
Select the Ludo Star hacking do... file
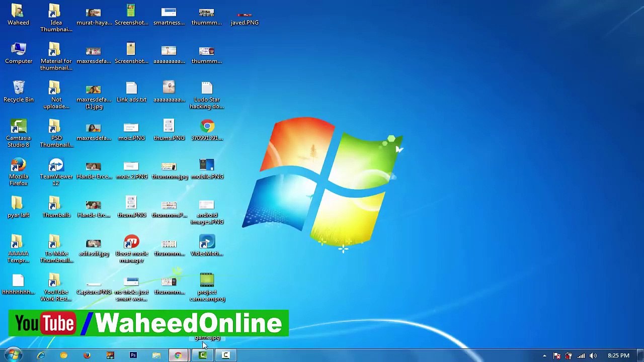pos(207,95)
